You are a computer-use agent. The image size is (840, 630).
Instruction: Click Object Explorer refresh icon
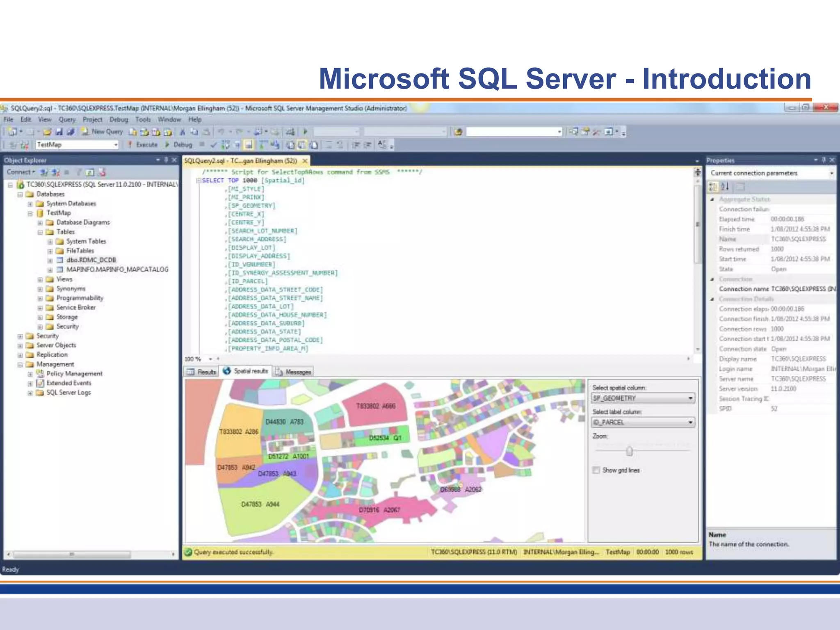pyautogui.click(x=90, y=172)
